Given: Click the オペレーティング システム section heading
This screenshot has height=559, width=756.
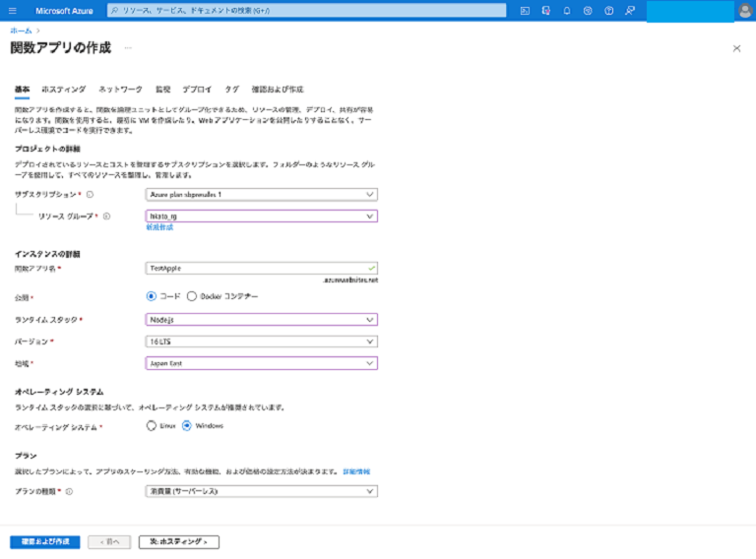Looking at the screenshot, I should pyautogui.click(x=59, y=392).
